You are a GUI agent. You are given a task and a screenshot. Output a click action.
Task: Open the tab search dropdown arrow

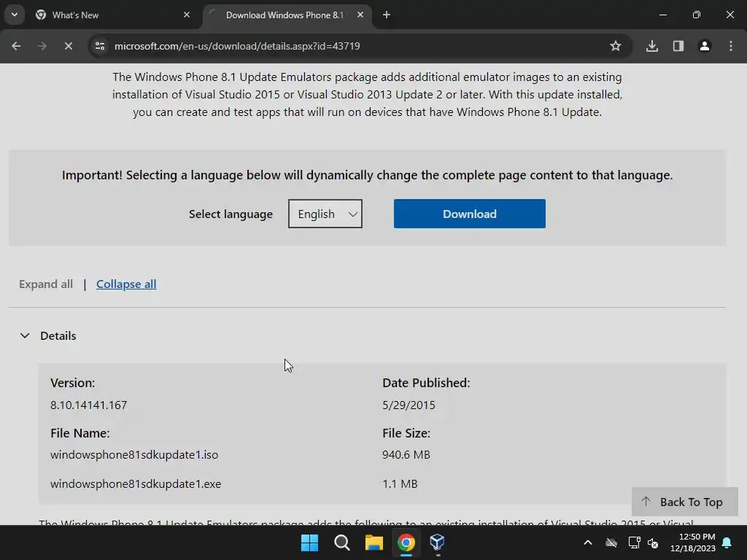click(x=15, y=15)
